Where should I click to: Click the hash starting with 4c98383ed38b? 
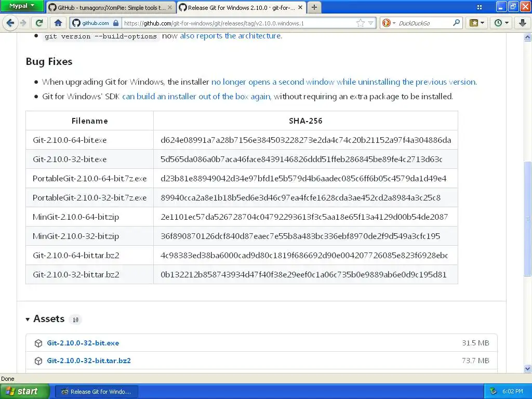tap(304, 255)
